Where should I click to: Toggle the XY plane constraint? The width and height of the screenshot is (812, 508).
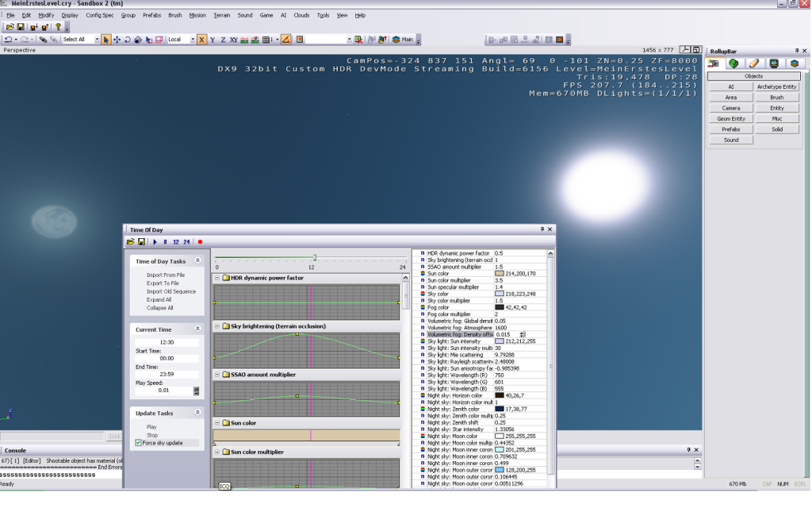[234, 40]
